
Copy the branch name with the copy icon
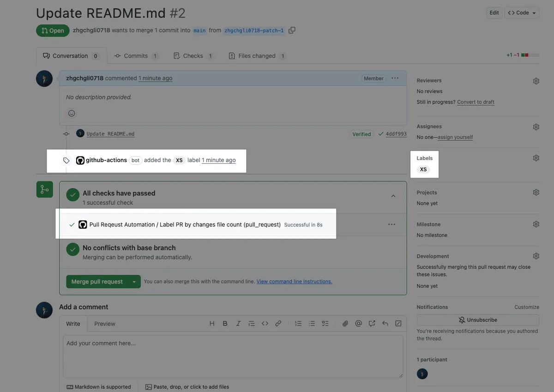(x=292, y=30)
